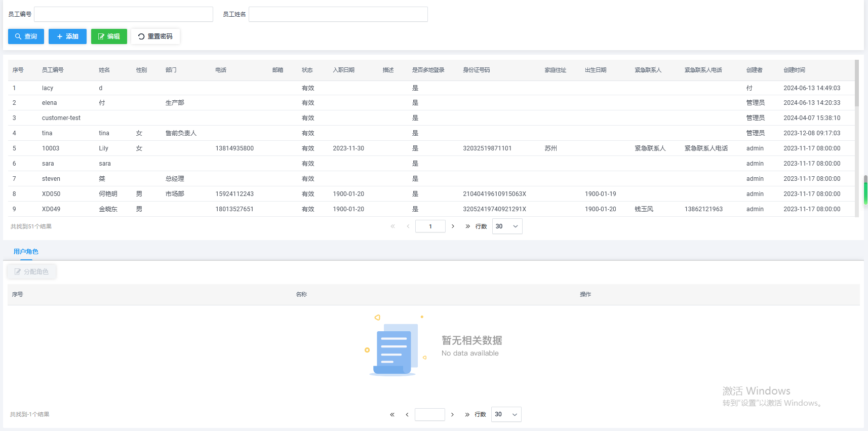The height and width of the screenshot is (431, 868).
Task: Go to previous page in employee table
Action: 408,226
